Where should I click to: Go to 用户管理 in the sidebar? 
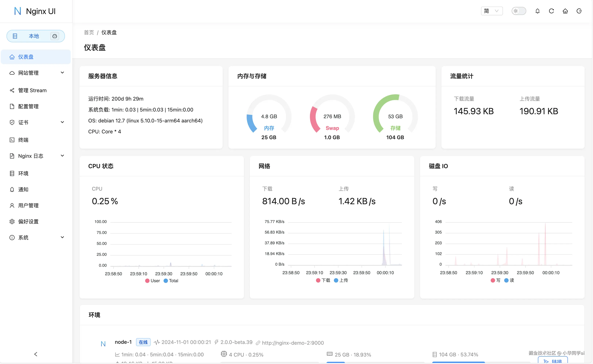pos(28,205)
